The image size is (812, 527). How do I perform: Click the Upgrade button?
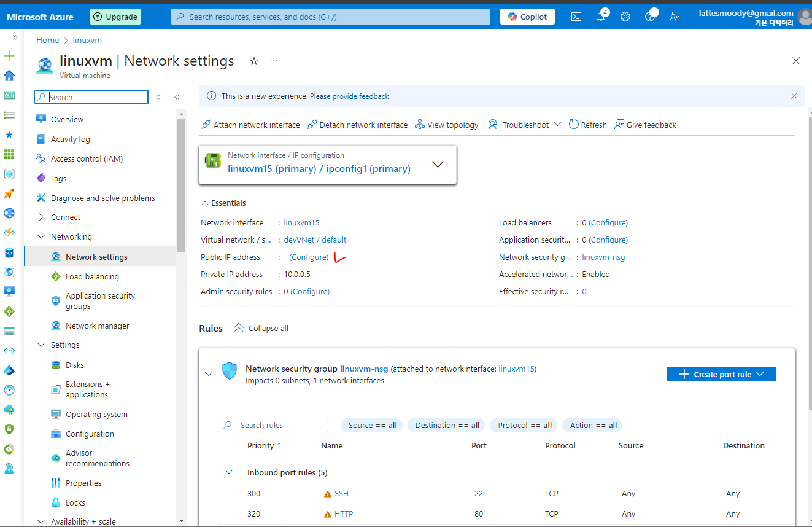[115, 17]
